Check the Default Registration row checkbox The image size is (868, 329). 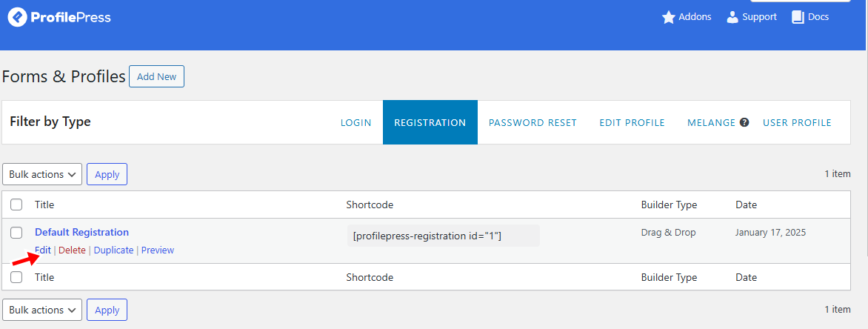pos(16,233)
